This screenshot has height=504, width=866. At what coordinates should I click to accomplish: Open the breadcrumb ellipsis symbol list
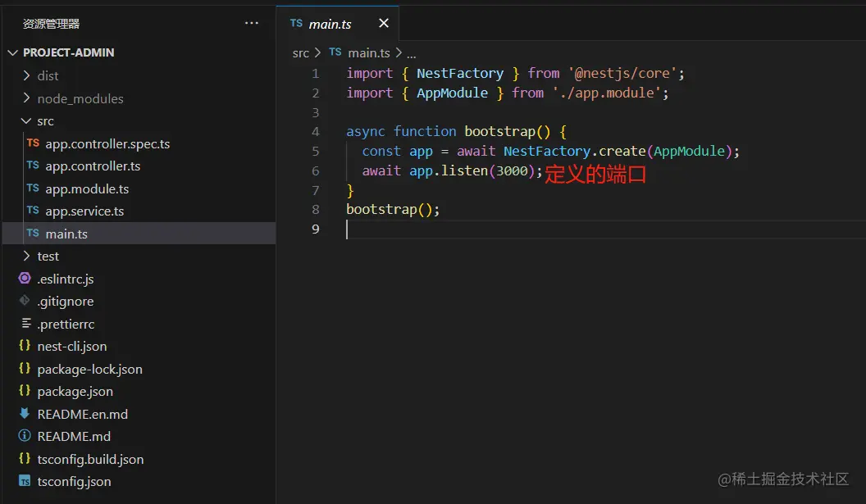(x=412, y=54)
